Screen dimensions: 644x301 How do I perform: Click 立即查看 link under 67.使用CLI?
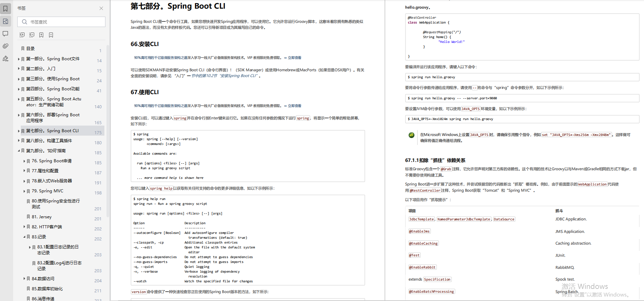tap(295, 106)
